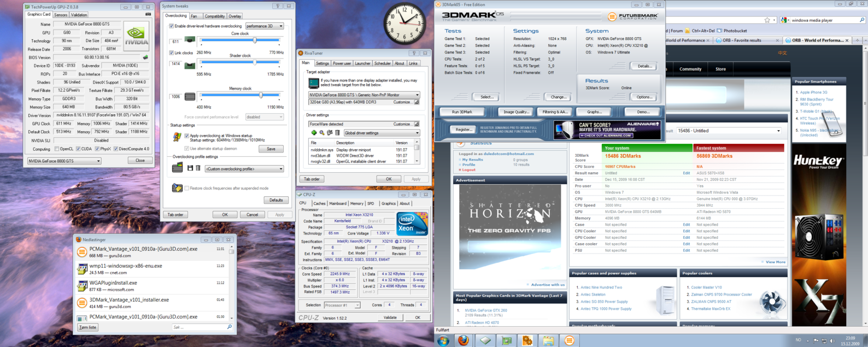Click the Intel Xeon logo in CPU-Z
The image size is (868, 347).
pyautogui.click(x=412, y=224)
